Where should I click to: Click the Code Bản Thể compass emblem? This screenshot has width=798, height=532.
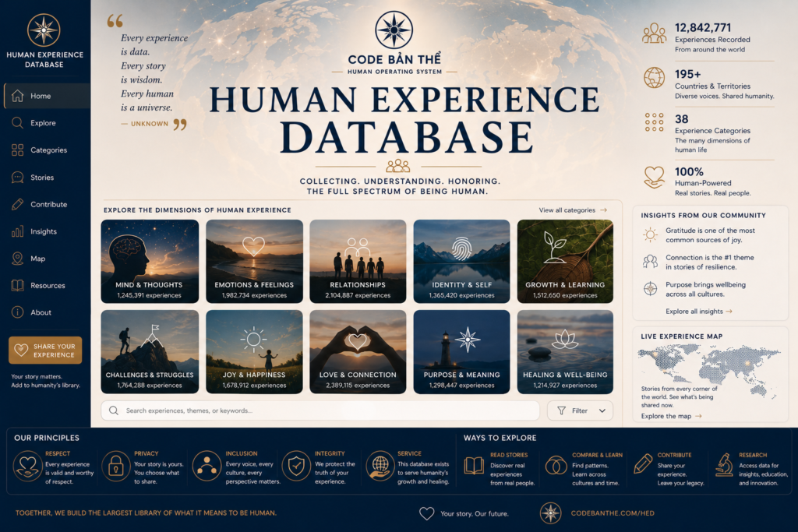click(394, 30)
